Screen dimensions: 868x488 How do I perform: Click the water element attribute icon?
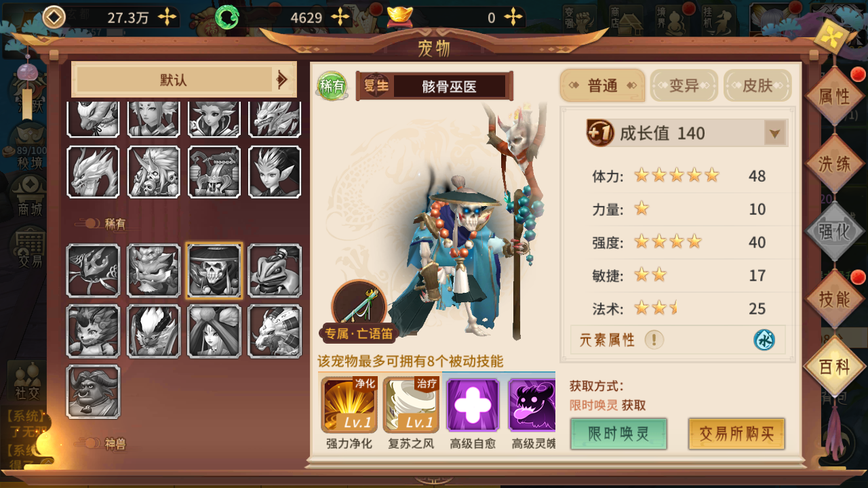click(764, 340)
